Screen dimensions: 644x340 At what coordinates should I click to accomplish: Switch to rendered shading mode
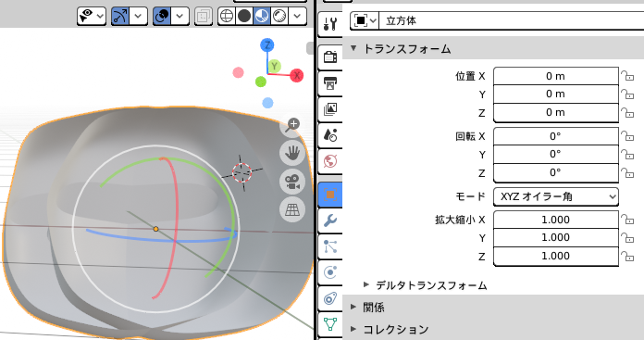[x=279, y=17]
